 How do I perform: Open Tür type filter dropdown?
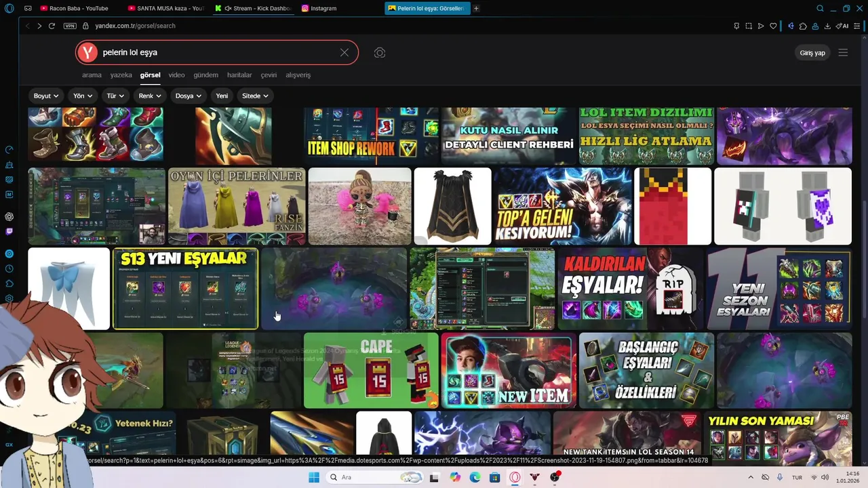(x=115, y=96)
